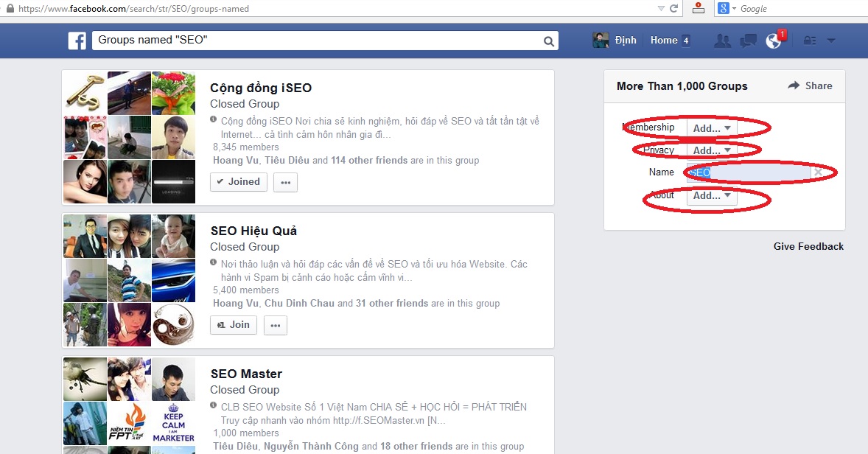Click More Than 1,000 Groups heading

tap(682, 85)
